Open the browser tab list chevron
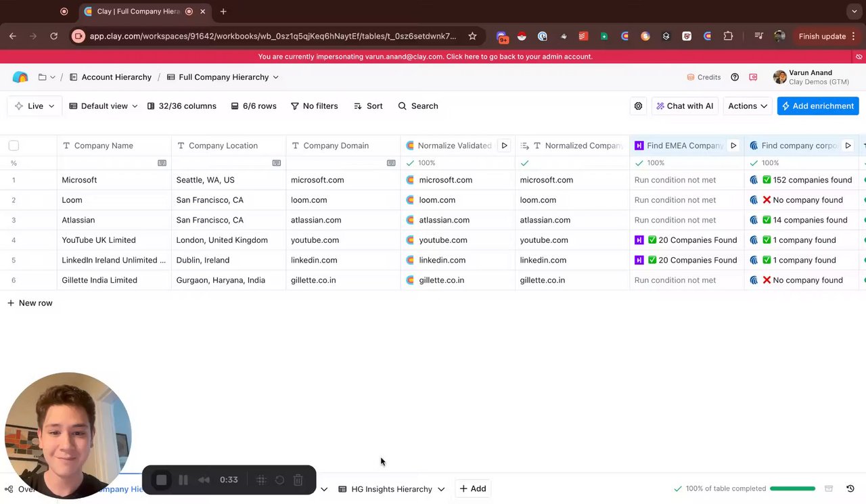Image resolution: width=866 pixels, height=504 pixels. tap(854, 11)
